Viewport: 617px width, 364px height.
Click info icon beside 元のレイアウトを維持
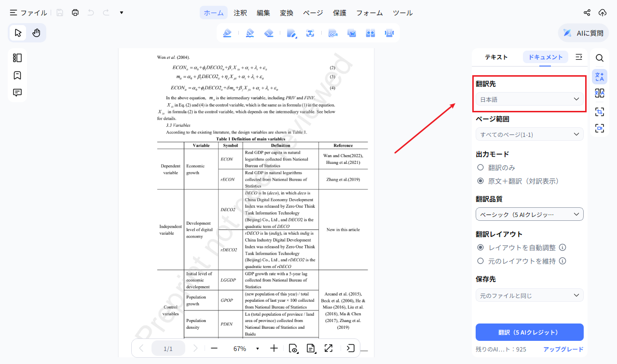(562, 261)
